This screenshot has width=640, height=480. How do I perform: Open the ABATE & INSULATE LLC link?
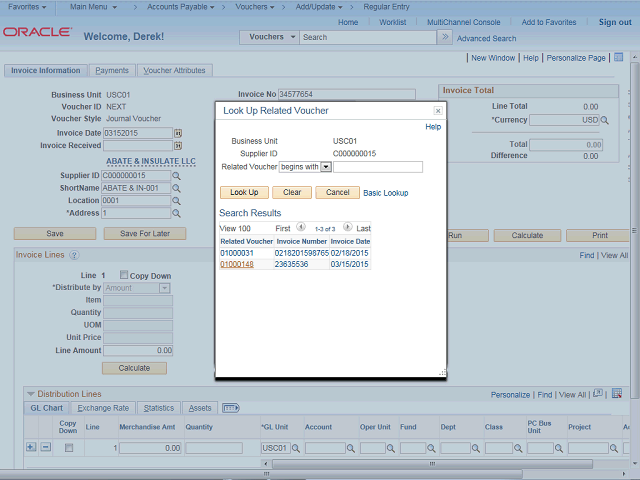(x=151, y=161)
